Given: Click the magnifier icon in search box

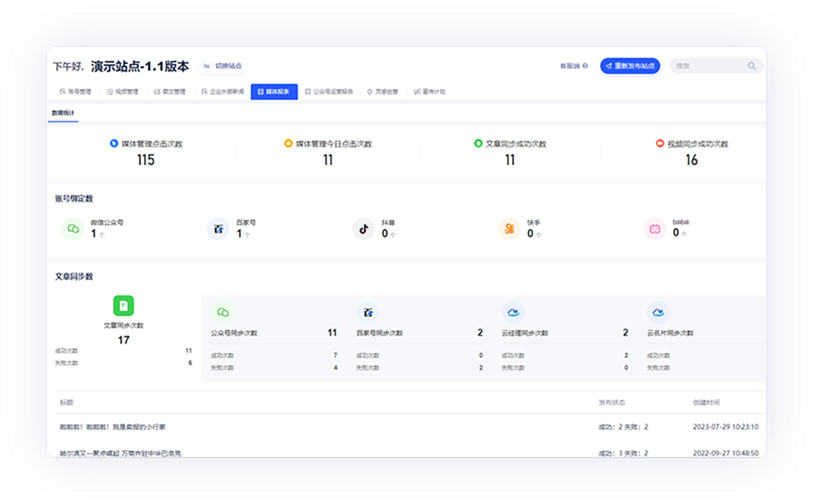Looking at the screenshot, I should [752, 66].
